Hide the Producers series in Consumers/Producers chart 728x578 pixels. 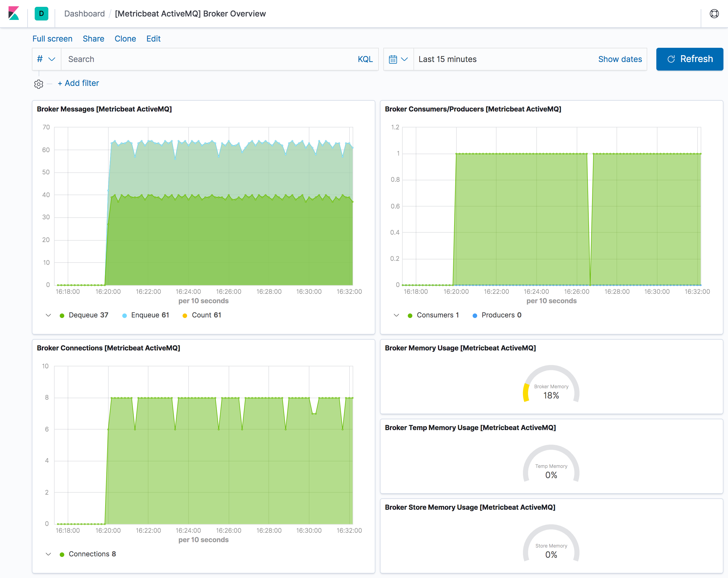click(501, 315)
